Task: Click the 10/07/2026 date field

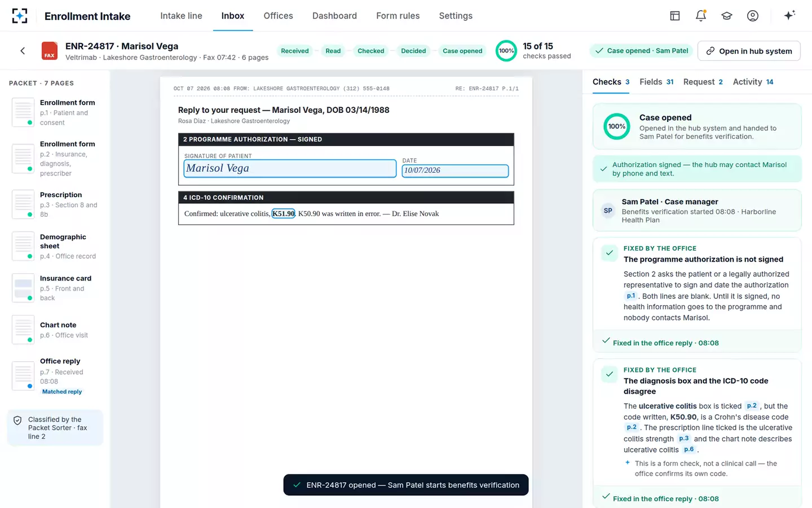Action: 455,170
